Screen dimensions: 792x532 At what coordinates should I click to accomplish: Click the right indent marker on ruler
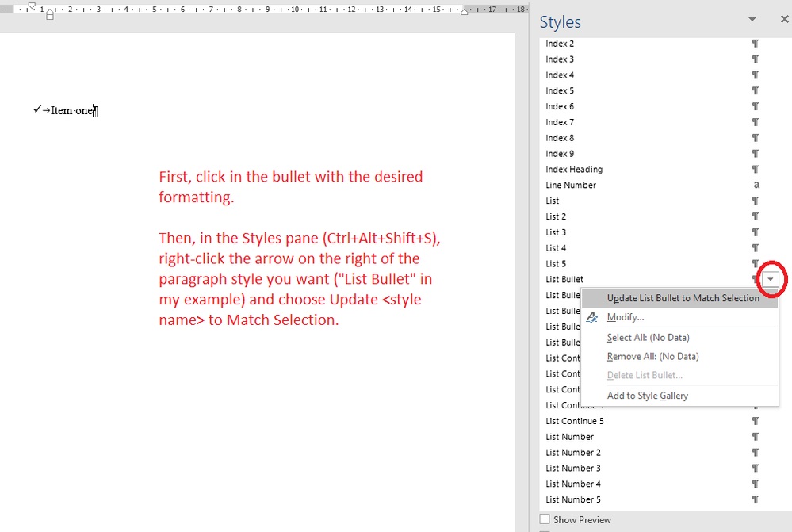pos(465,12)
